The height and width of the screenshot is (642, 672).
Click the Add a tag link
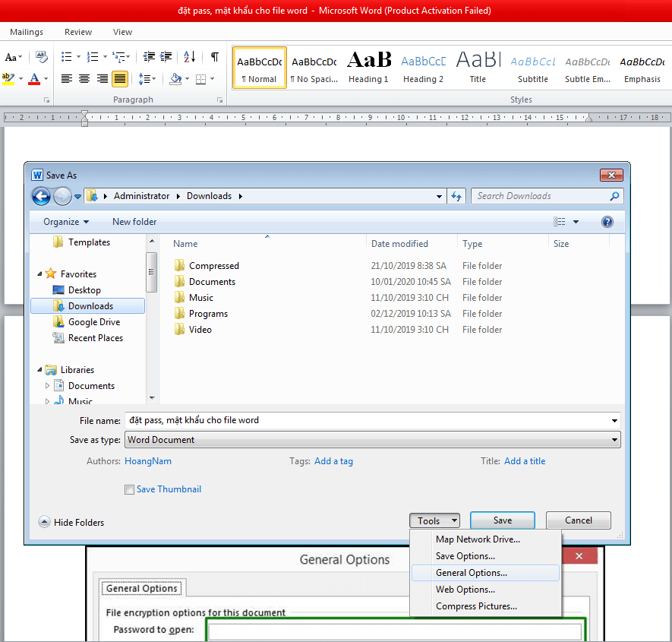(333, 461)
